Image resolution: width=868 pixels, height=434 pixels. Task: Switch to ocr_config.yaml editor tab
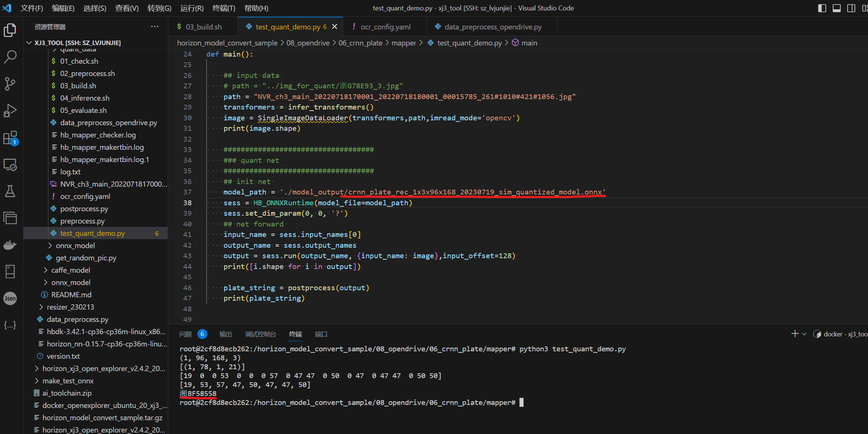coord(385,27)
